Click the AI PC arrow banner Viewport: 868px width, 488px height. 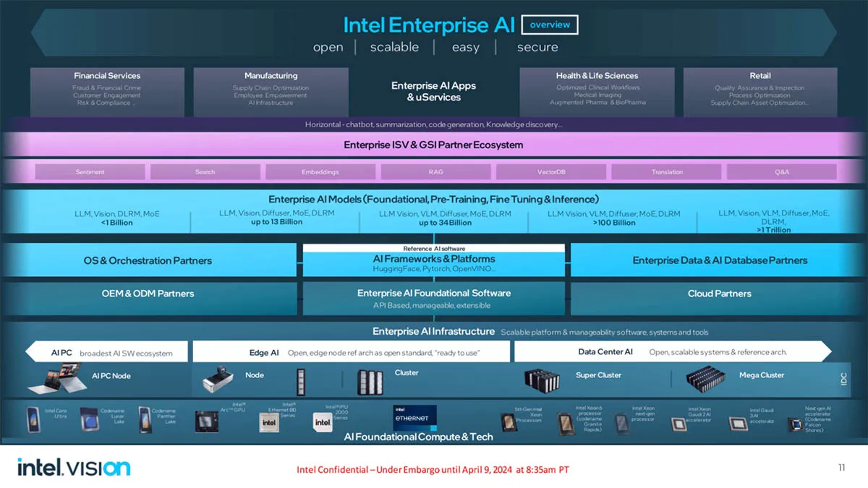(x=107, y=352)
